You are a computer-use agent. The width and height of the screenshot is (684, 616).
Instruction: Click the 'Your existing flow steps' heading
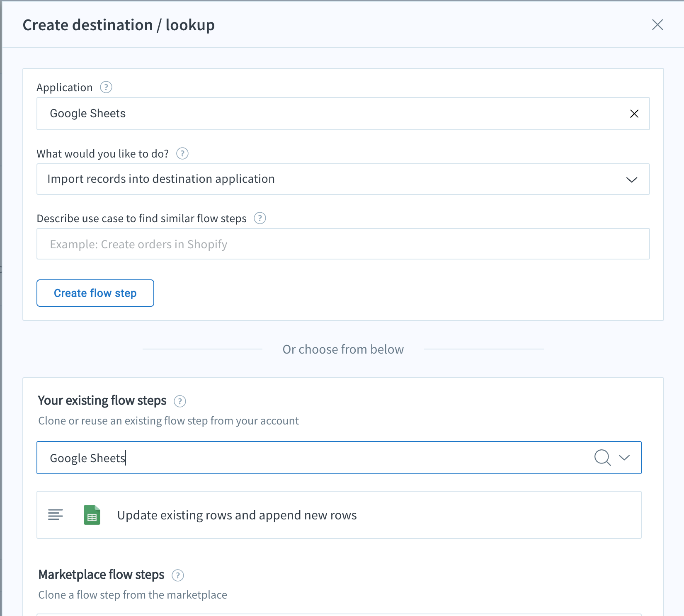point(102,400)
